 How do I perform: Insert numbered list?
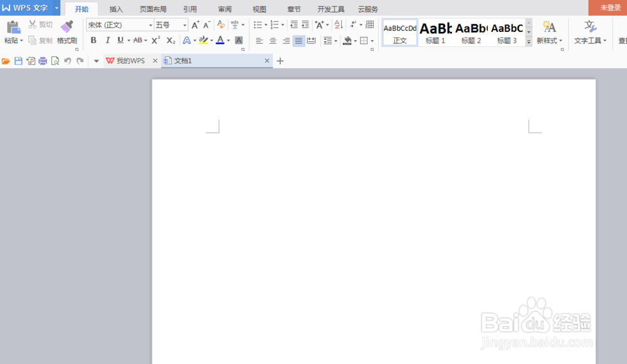(x=275, y=25)
